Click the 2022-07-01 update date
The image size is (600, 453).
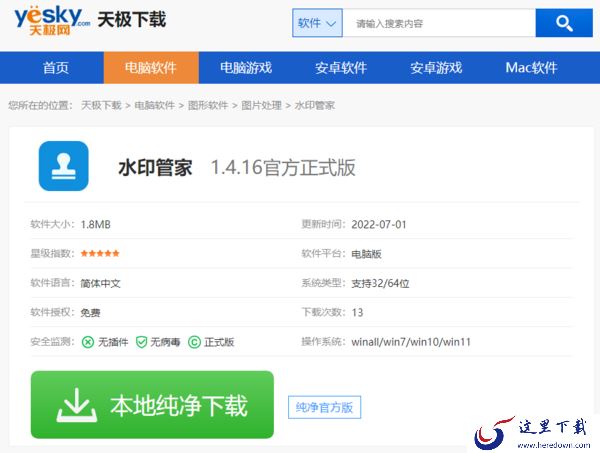pos(379,225)
